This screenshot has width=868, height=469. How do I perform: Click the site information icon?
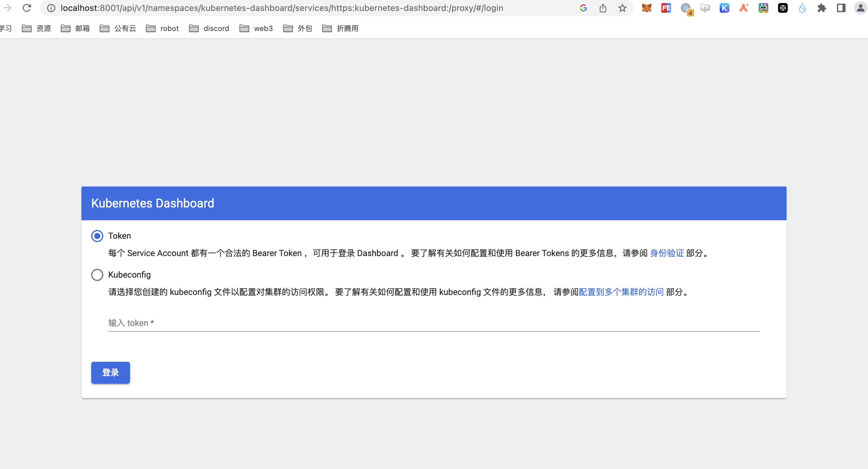(51, 8)
